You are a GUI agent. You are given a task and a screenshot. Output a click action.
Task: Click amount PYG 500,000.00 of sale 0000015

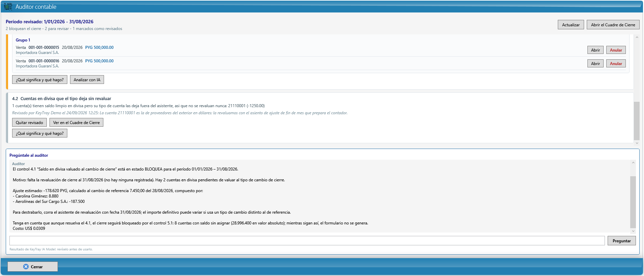[99, 48]
